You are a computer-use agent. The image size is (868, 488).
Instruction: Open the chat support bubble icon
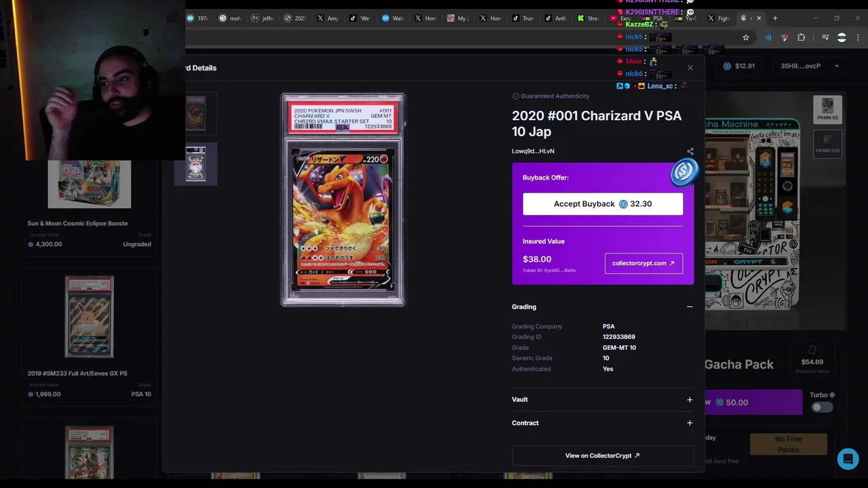point(848,459)
